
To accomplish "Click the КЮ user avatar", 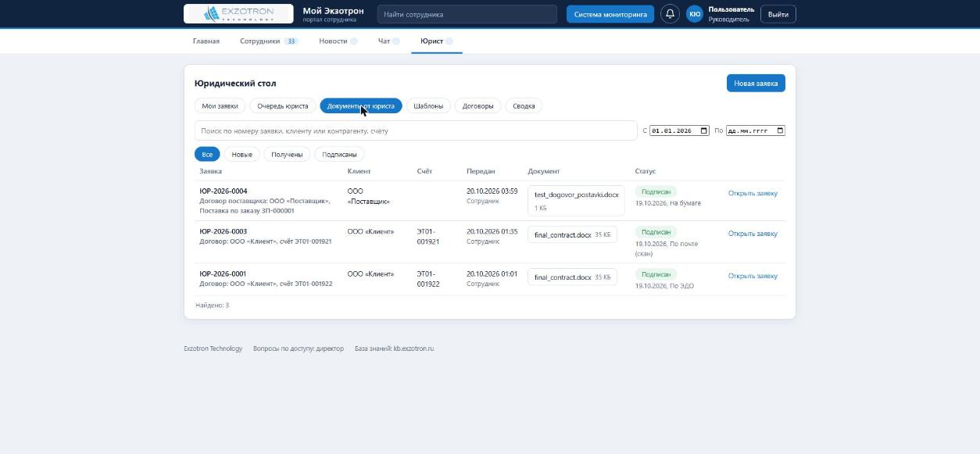I will (694, 14).
